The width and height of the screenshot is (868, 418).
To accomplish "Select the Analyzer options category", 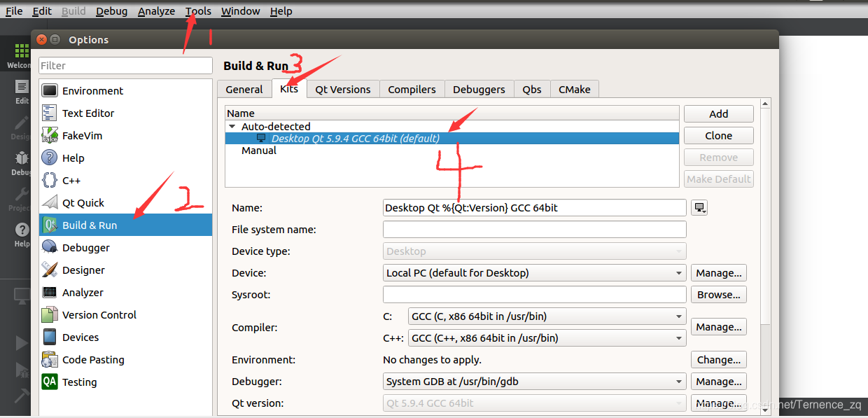I will tap(126, 293).
